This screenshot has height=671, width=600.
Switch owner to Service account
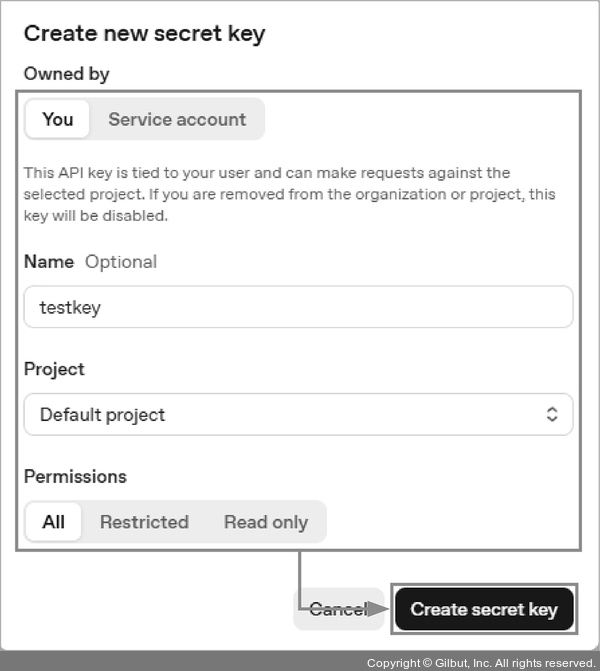pos(177,119)
